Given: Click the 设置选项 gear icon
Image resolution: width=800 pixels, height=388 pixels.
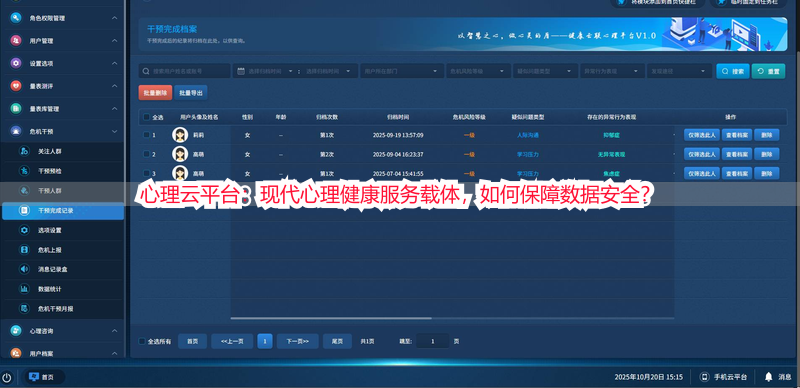Looking at the screenshot, I should tap(16, 63).
